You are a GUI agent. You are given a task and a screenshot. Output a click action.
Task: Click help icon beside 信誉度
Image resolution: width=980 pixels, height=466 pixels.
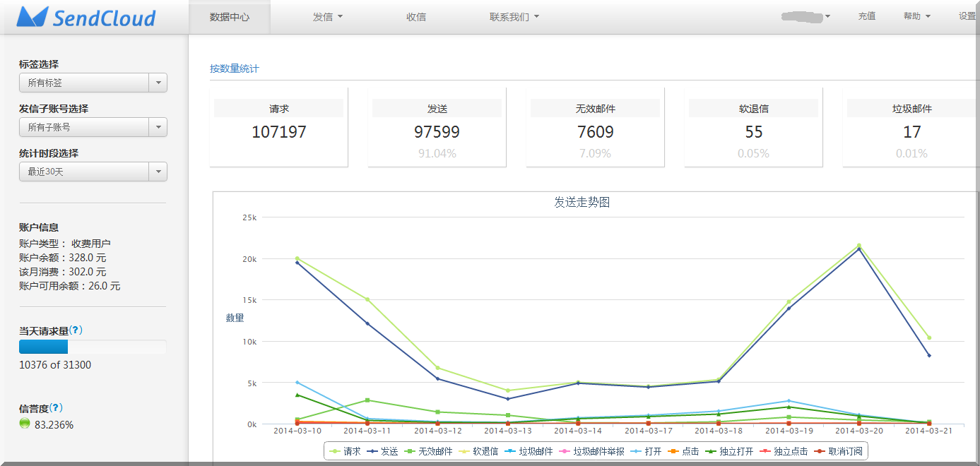point(56,408)
